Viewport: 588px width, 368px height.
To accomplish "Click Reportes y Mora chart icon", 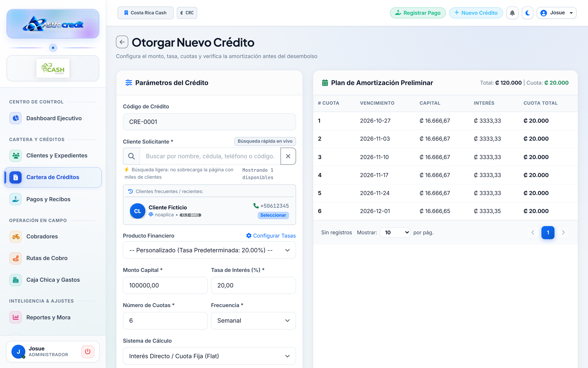I will 16,317.
